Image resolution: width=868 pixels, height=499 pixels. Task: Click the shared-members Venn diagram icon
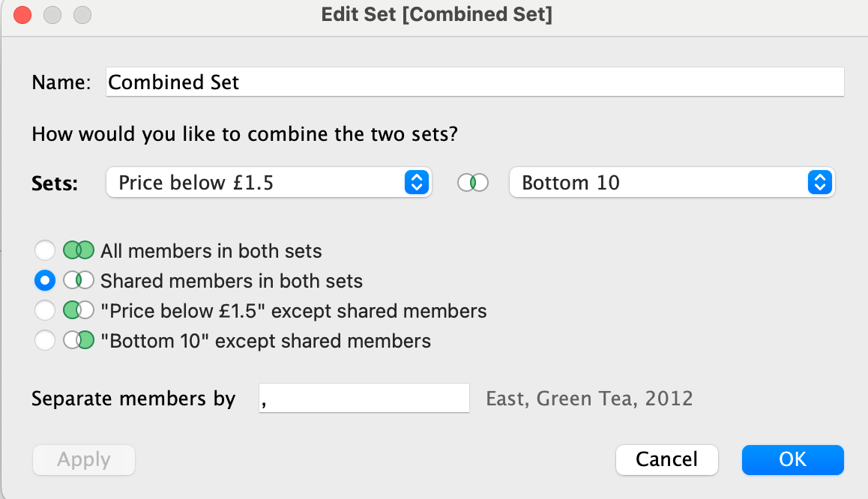click(x=79, y=280)
